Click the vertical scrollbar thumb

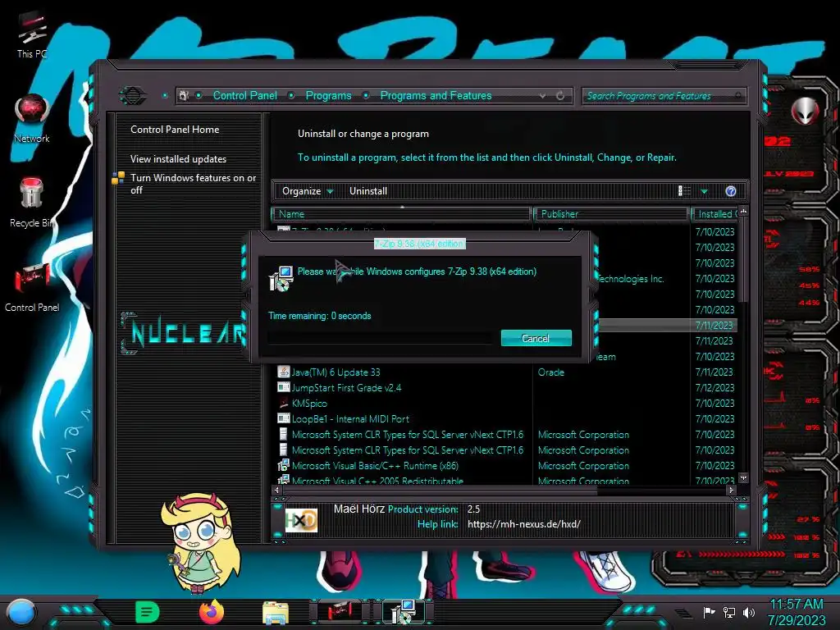[743, 260]
